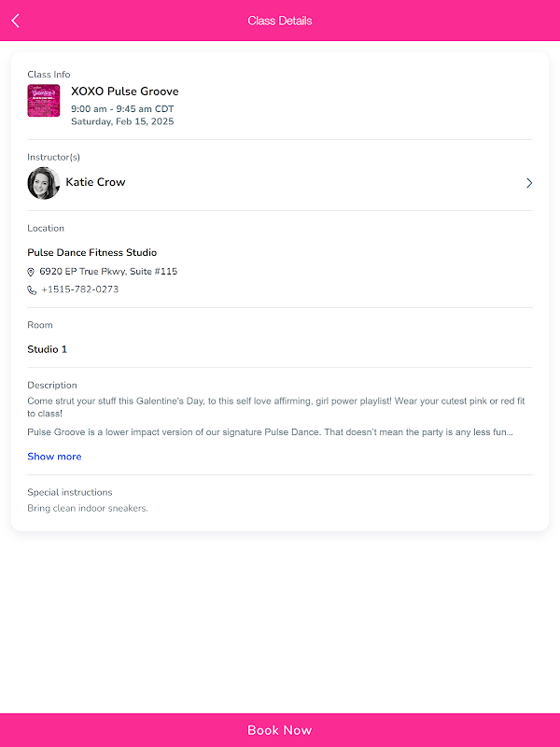Click the date Saturday, Feb 15, 2025
Image resolution: width=560 pixels, height=747 pixels.
point(122,121)
